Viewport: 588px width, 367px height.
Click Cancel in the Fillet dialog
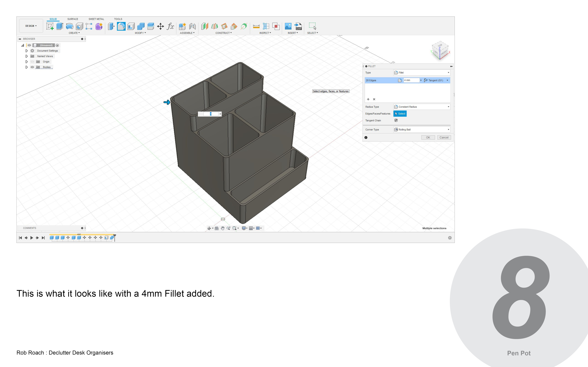[444, 137]
